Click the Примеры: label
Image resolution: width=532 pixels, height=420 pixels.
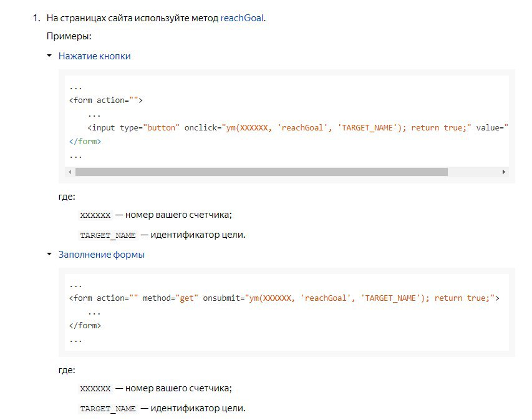pyautogui.click(x=69, y=36)
